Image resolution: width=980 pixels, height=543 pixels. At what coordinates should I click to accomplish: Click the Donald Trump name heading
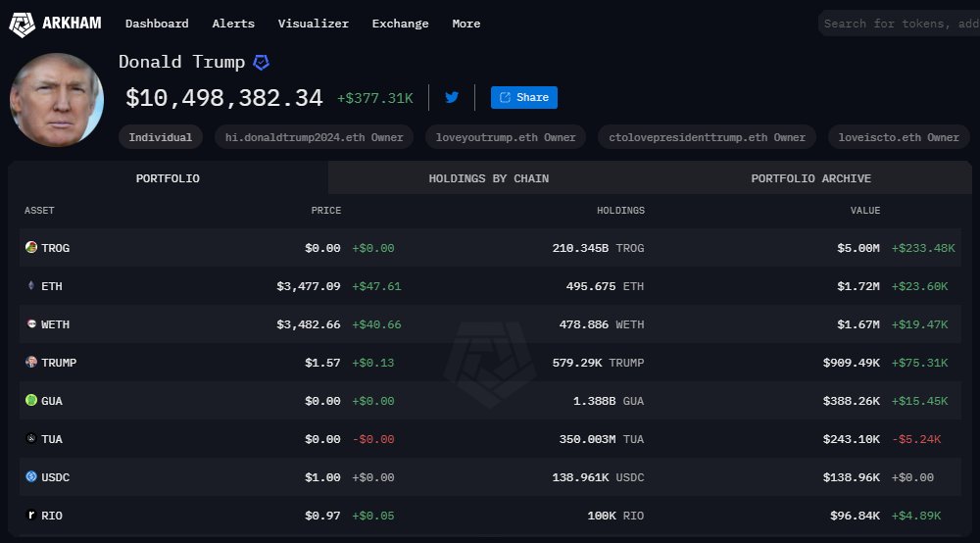182,62
